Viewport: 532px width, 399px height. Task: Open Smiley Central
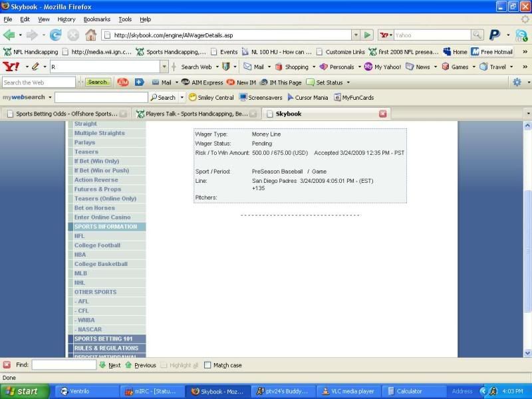tap(211, 97)
